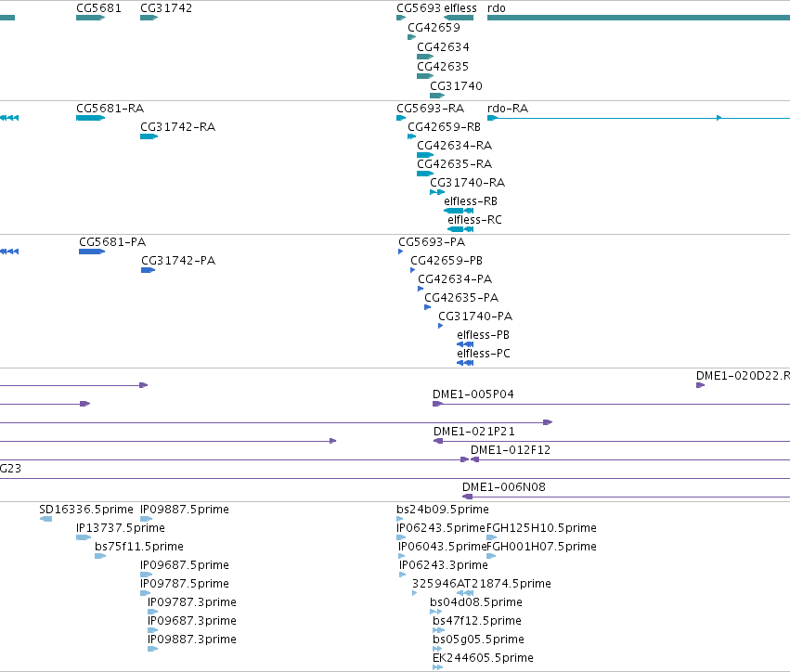Click protein CG42659-PB
The height and width of the screenshot is (672, 790).
click(x=447, y=261)
